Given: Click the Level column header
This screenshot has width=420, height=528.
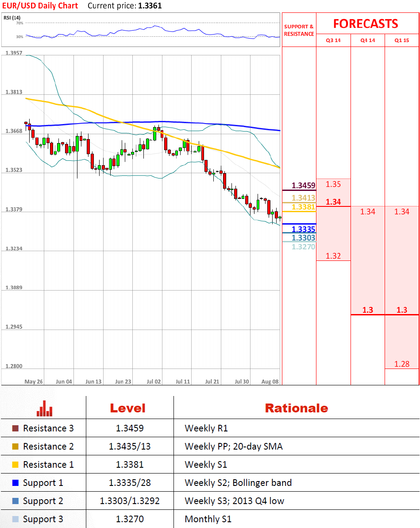Looking at the screenshot, I should (128, 408).
